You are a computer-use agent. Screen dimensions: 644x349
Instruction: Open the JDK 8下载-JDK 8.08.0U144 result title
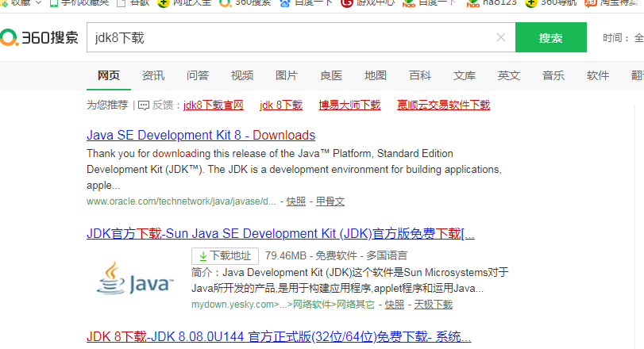click(279, 337)
